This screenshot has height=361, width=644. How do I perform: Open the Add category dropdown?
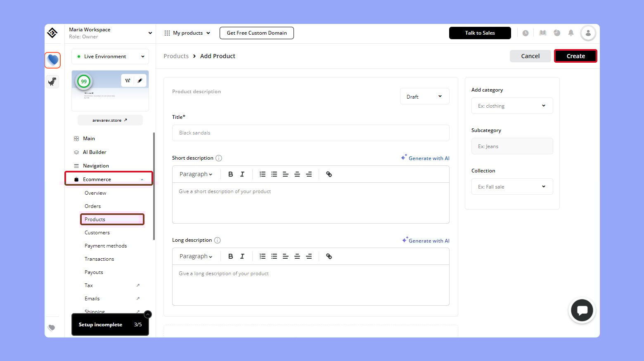point(512,106)
